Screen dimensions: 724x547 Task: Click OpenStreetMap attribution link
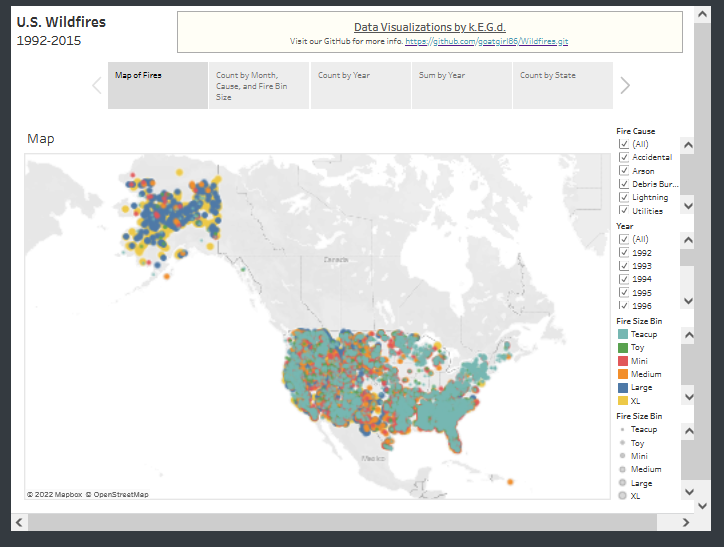click(117, 494)
